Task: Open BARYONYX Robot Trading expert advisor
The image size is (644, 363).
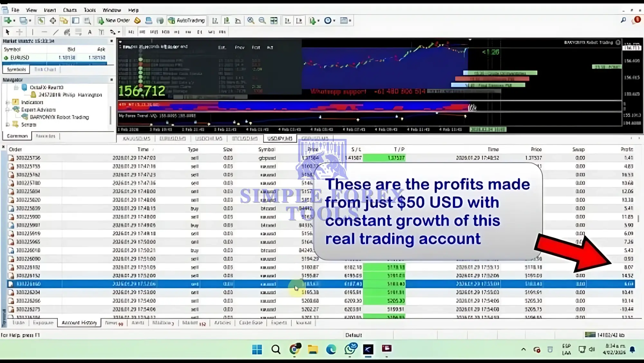Action: pos(59,117)
